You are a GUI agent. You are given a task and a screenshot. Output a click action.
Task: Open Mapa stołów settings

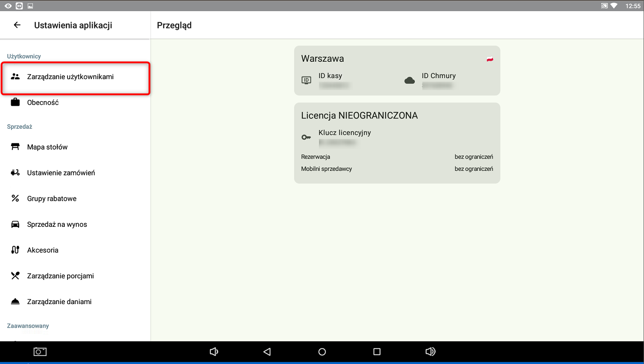tap(47, 147)
